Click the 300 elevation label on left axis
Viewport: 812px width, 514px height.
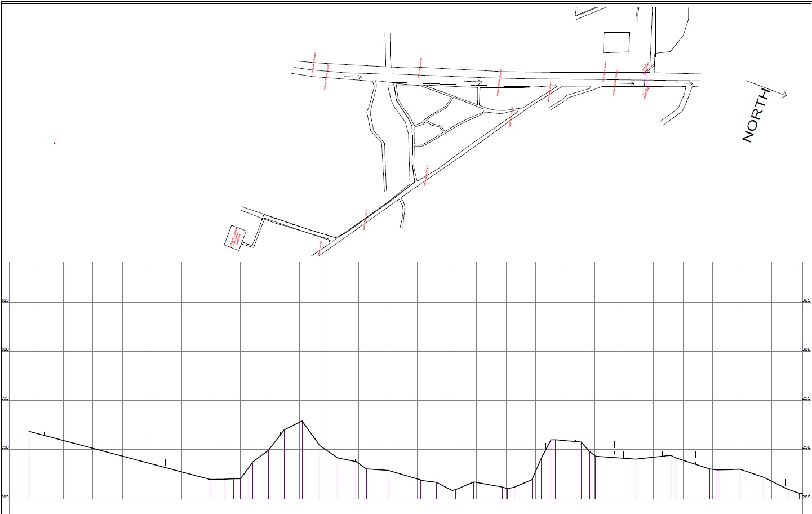coord(5,349)
